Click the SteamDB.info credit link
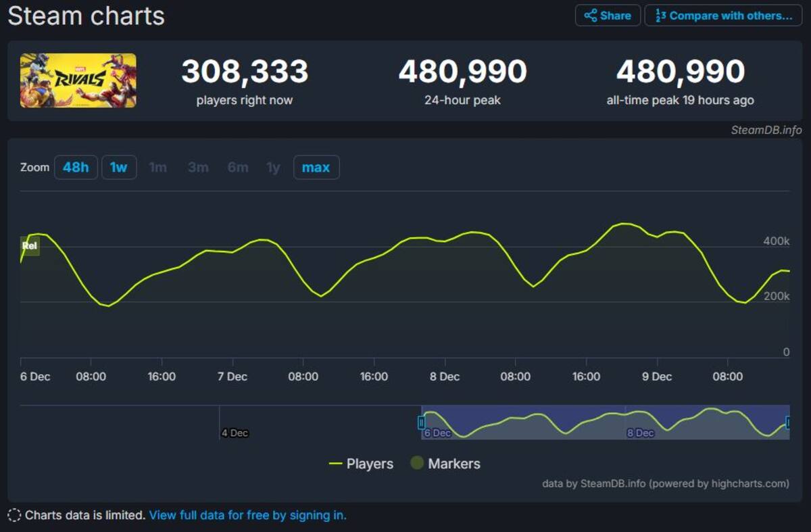811x532 pixels. 766,130
